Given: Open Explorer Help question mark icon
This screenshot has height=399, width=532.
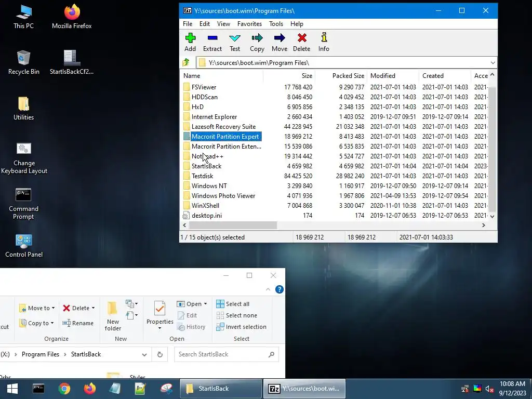Looking at the screenshot, I should [279, 289].
